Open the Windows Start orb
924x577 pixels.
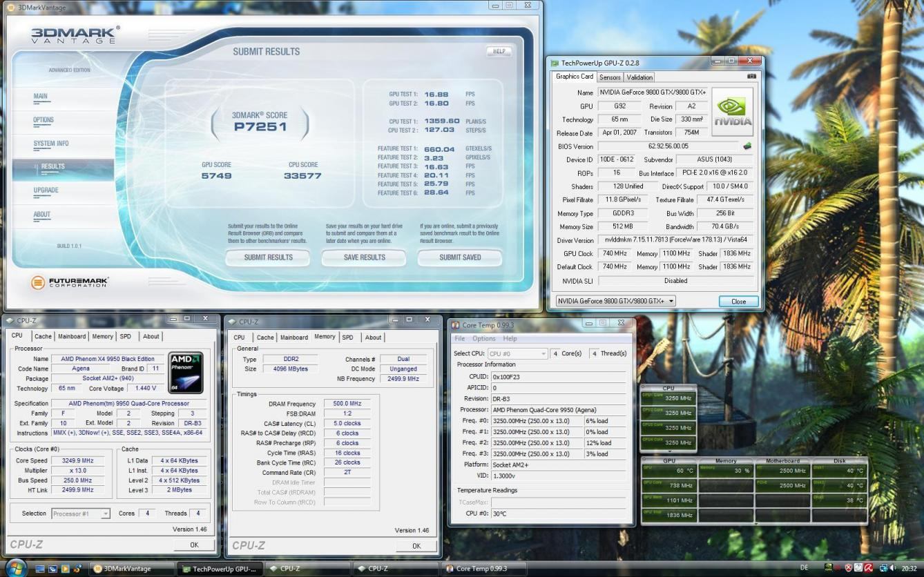(x=15, y=568)
